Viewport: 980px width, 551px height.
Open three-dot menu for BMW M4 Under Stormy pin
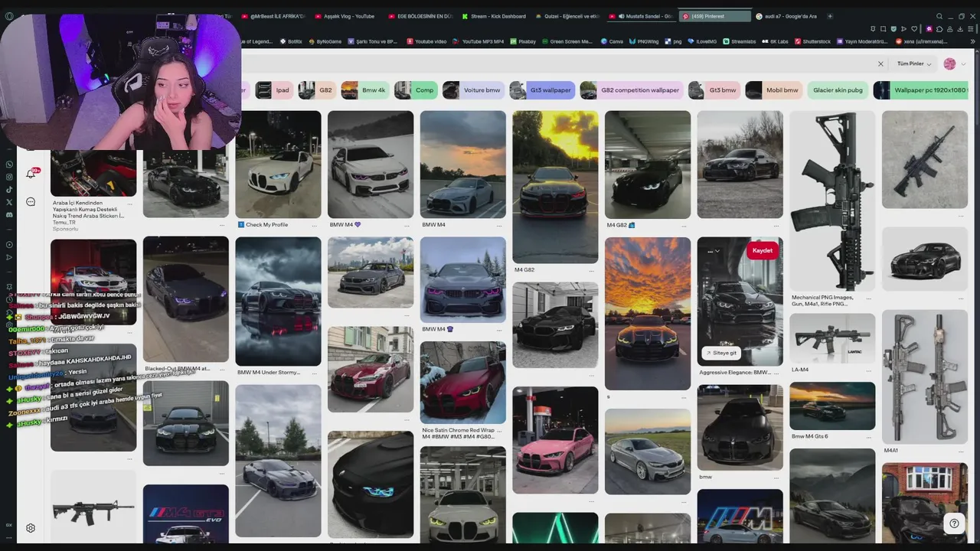click(315, 373)
